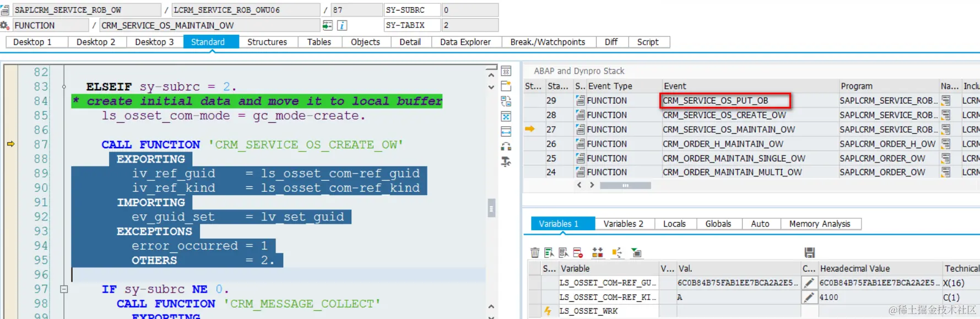Click the right arrow of stack horizontal scrollbar
This screenshot has height=319, width=980.
pos(592,185)
